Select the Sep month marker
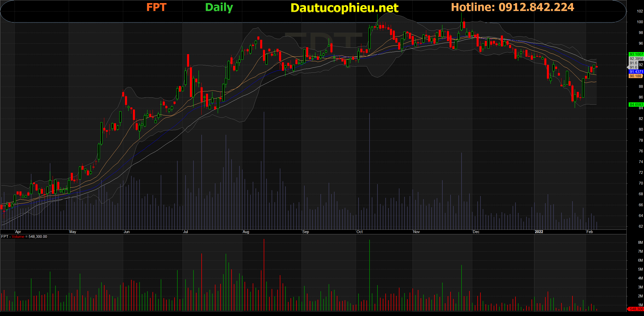 click(306, 232)
